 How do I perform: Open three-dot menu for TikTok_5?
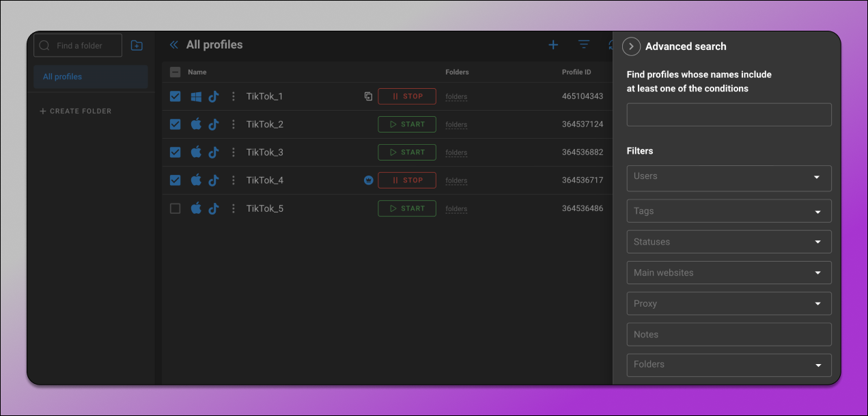tap(233, 208)
